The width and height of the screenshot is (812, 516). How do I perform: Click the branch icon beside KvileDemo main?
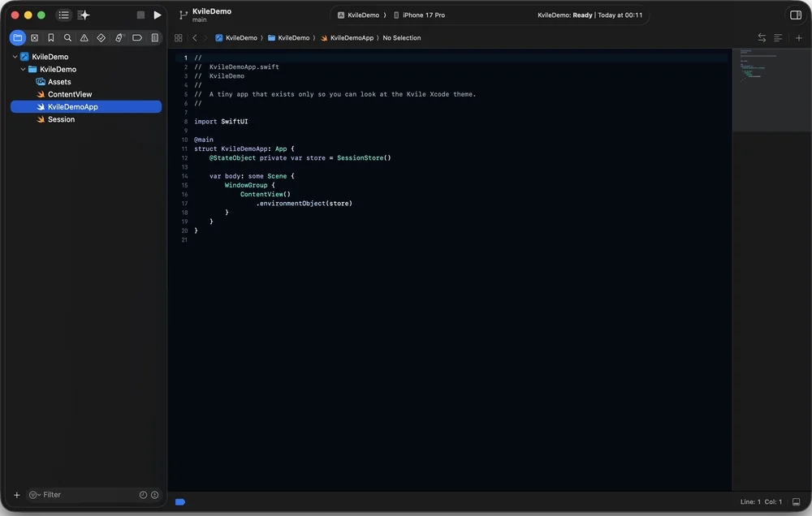[x=184, y=15]
